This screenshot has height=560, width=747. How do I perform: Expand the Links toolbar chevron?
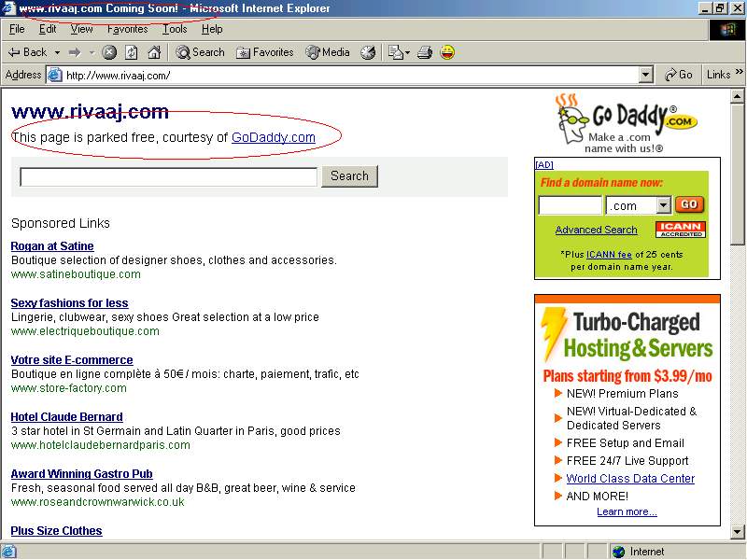click(x=739, y=72)
